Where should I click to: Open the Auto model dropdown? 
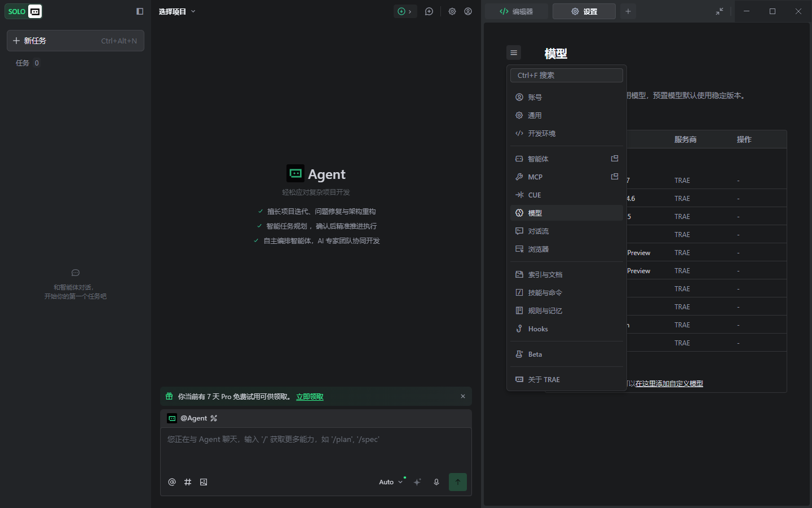click(391, 482)
